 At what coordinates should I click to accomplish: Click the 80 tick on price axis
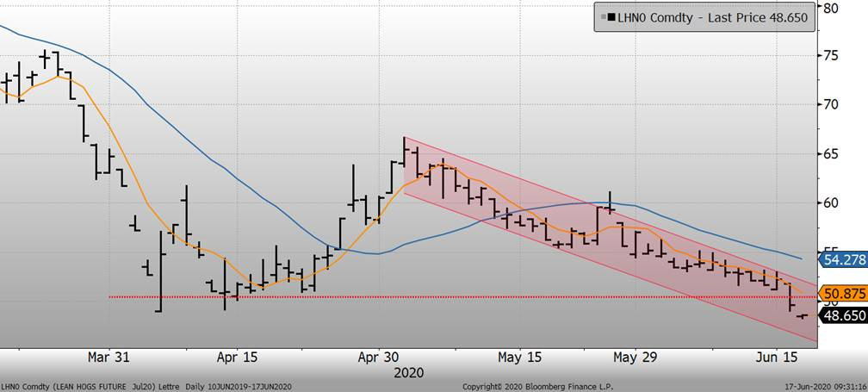tap(830, 8)
